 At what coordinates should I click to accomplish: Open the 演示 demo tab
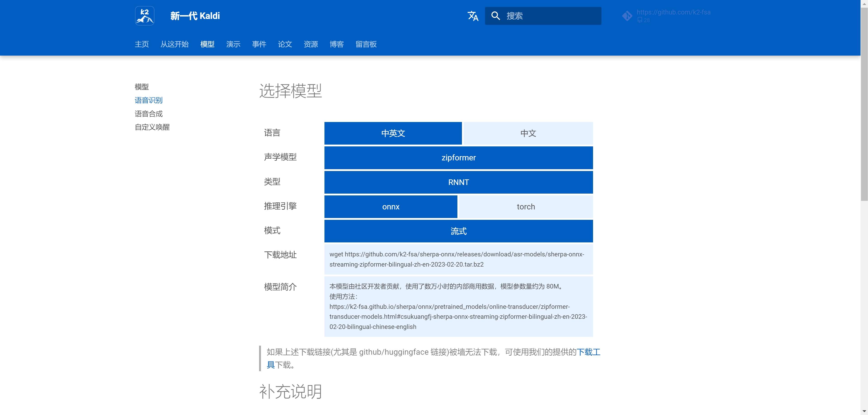click(x=233, y=44)
